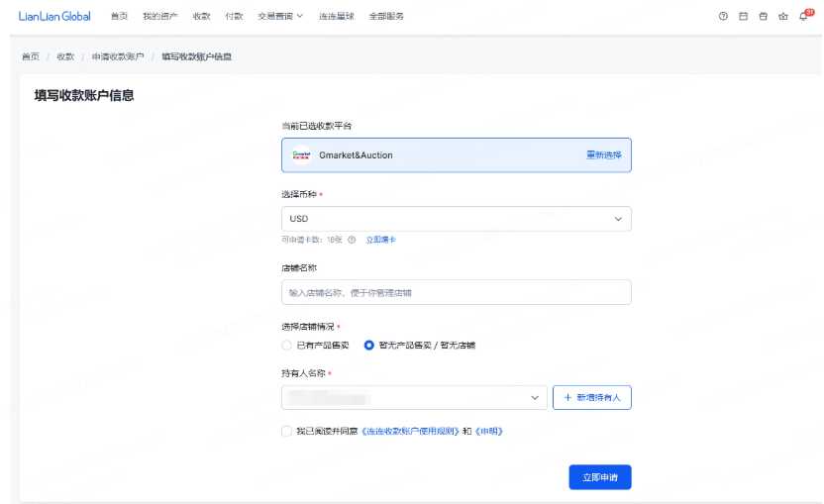Open 全部服务 in the navigation bar
The width and height of the screenshot is (824, 504).
pos(385,17)
